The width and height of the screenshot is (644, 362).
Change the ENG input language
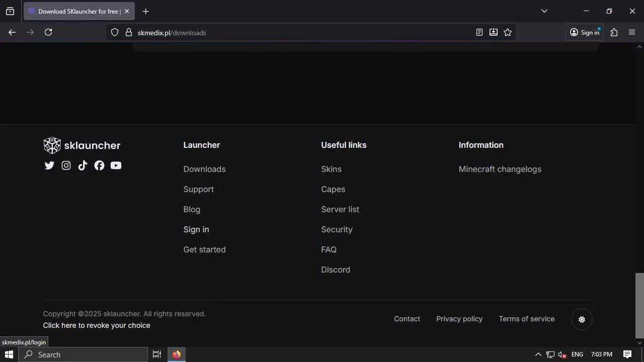point(577,354)
